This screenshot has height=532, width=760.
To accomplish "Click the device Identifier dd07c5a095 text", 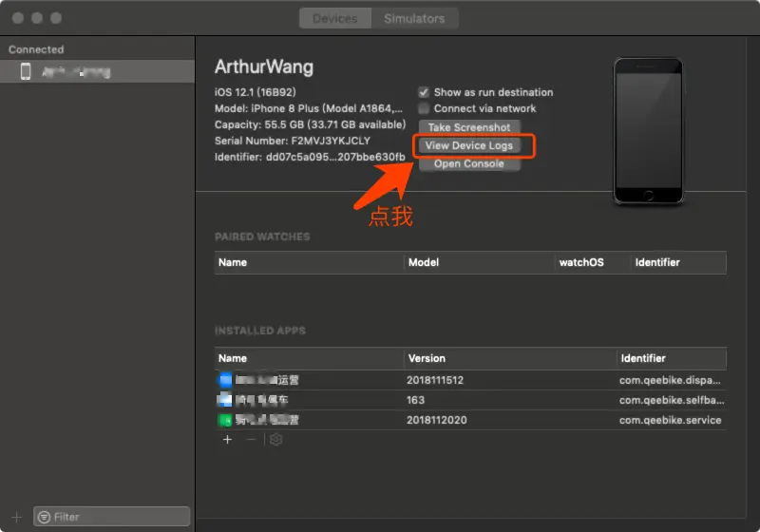I will point(310,157).
